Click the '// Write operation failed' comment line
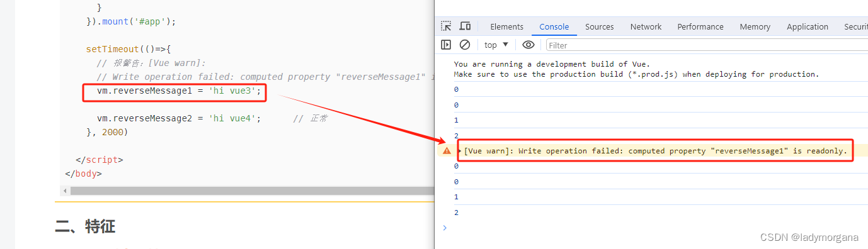Screen dimensions: 868x249 265,77
